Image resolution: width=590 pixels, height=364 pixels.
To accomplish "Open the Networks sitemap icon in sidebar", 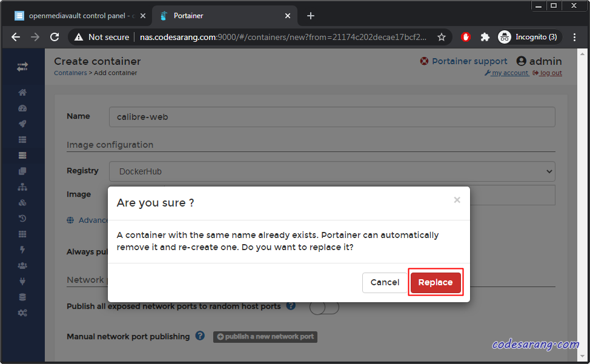I will (x=22, y=187).
